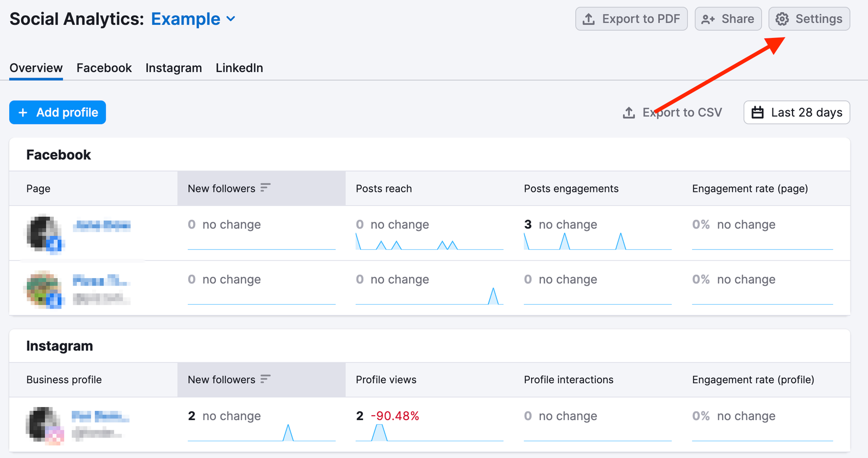Sort Facebook table by New followers icon
Viewport: 868px width, 458px height.
(265, 188)
